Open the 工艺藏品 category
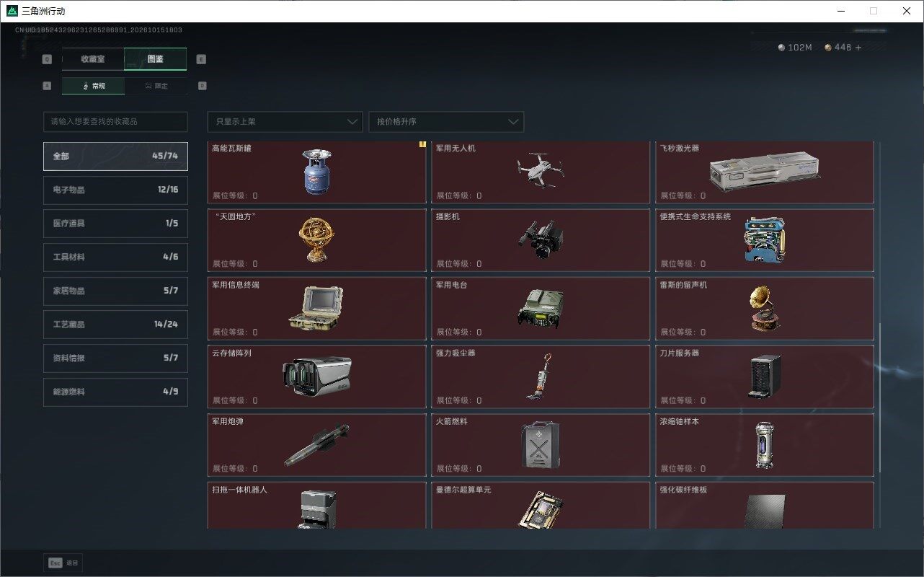The image size is (924, 577). 115,325
